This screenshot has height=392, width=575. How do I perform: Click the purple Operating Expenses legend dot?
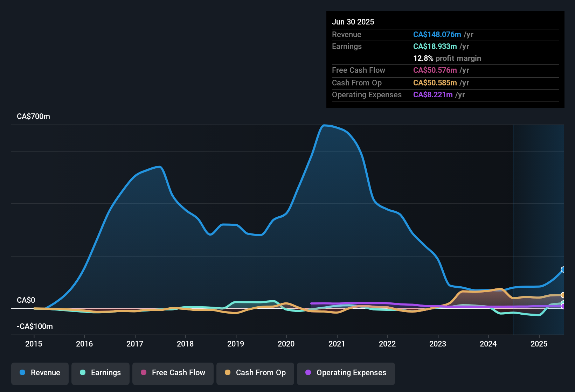pos(308,372)
